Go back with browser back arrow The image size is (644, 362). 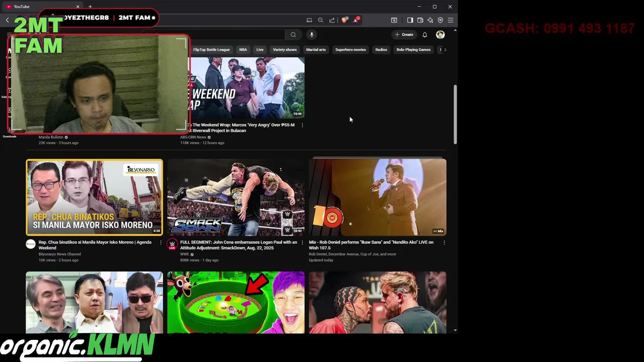tap(7, 20)
